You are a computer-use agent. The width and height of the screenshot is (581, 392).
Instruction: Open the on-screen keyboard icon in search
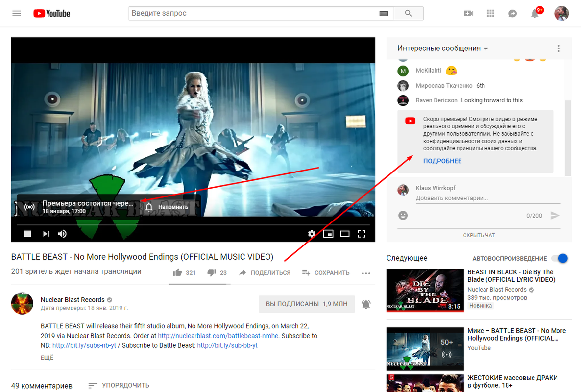384,13
